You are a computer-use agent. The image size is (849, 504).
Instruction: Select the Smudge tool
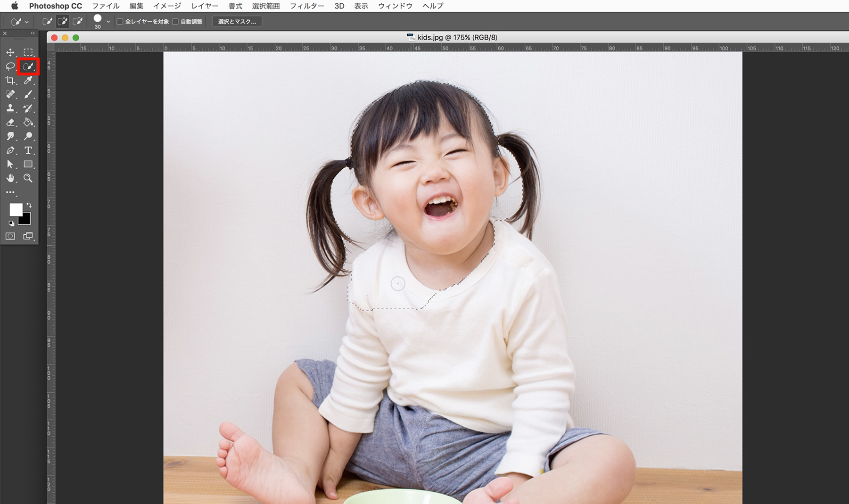point(10,136)
